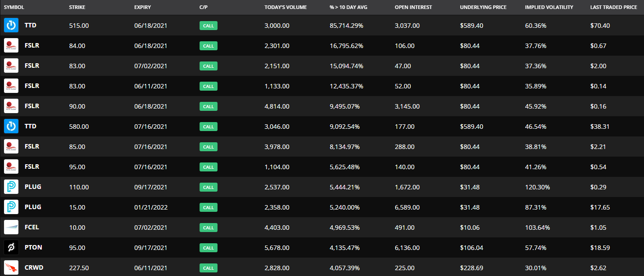Click the CALL badge in the CRWD row
Screen dimensions: 644x276
point(209,268)
